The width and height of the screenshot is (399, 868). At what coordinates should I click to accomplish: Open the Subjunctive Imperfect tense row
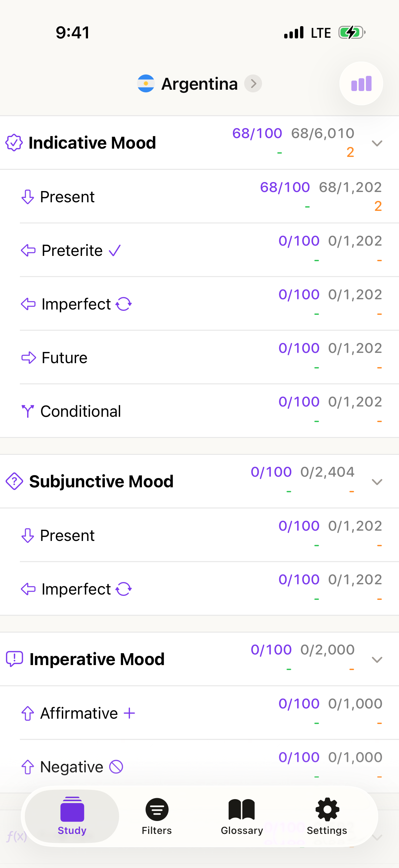(76, 589)
